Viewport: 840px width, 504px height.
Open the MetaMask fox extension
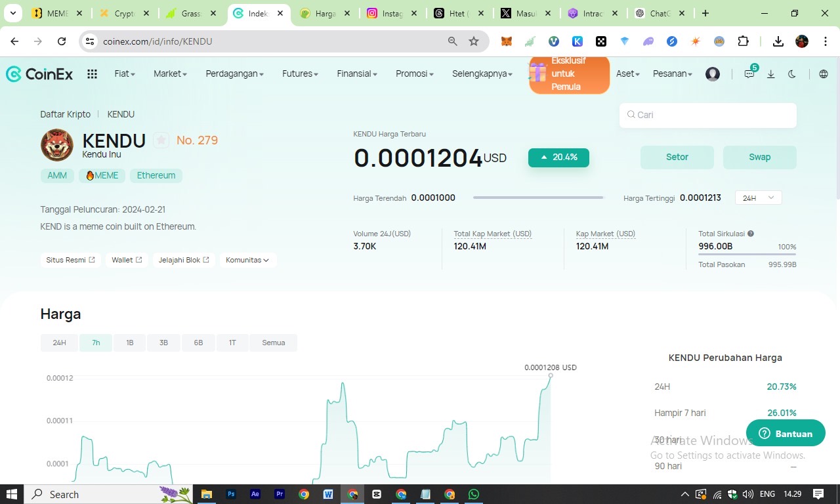click(507, 41)
